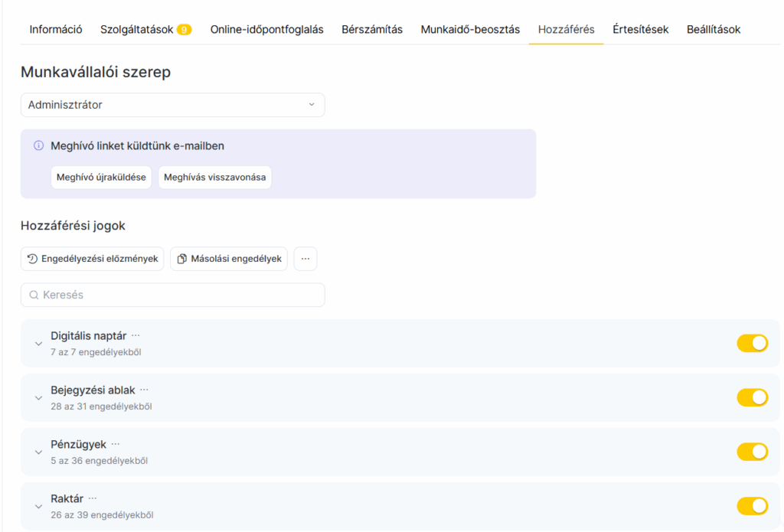Toggle the Raktár permissions switch
784x532 pixels.
(752, 506)
